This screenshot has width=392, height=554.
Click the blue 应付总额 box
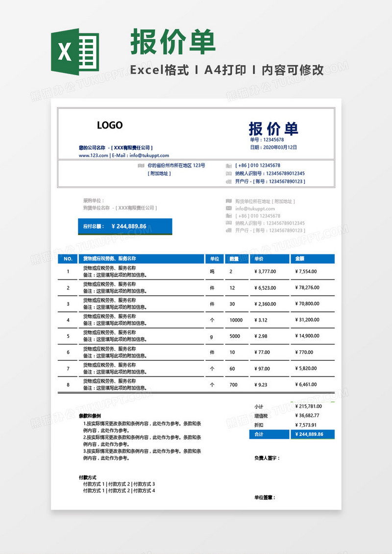125,227
